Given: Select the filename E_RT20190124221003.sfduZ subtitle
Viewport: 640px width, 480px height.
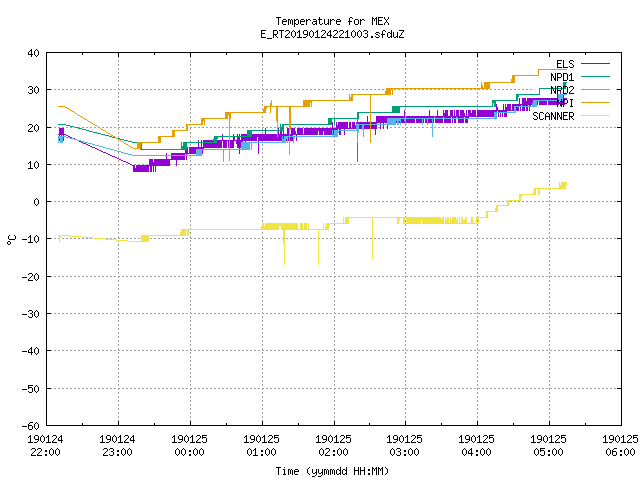Looking at the screenshot, I should click(332, 34).
